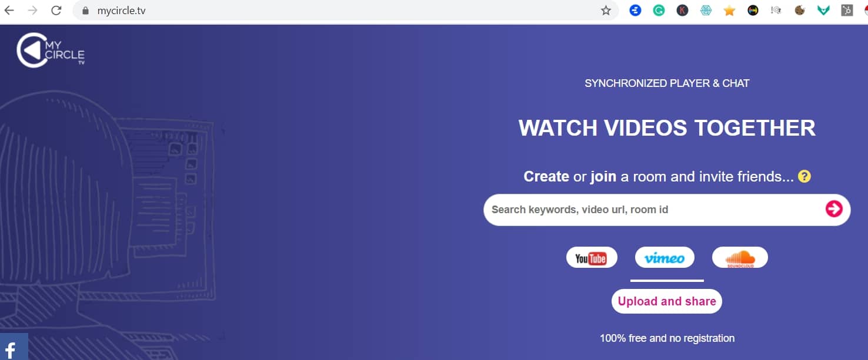
Task: Submit search with the pink arrow button
Action: coord(834,209)
